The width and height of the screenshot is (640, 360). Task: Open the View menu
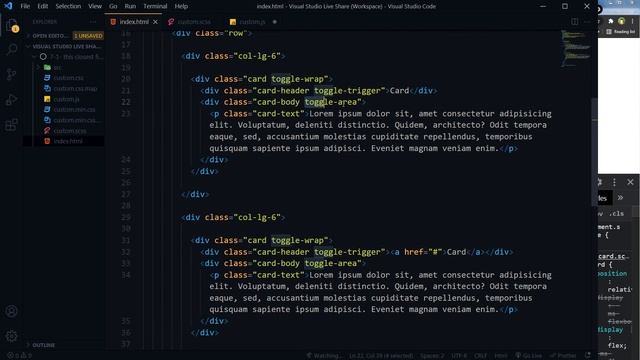pos(95,6)
